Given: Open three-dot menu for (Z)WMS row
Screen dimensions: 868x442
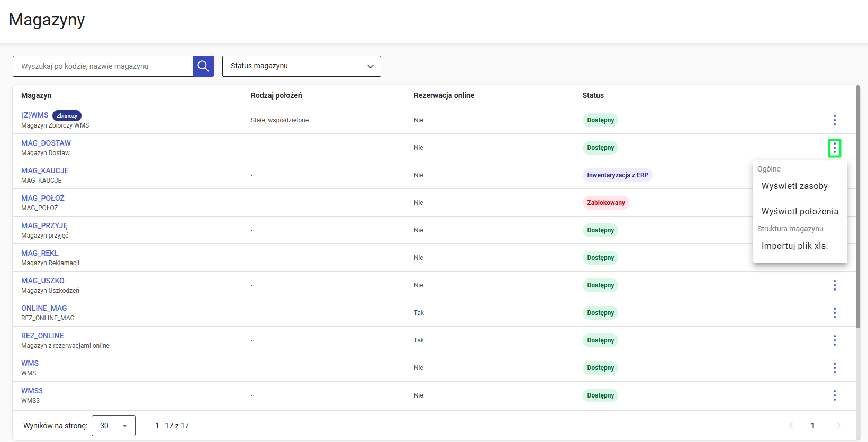Looking at the screenshot, I should 834,120.
